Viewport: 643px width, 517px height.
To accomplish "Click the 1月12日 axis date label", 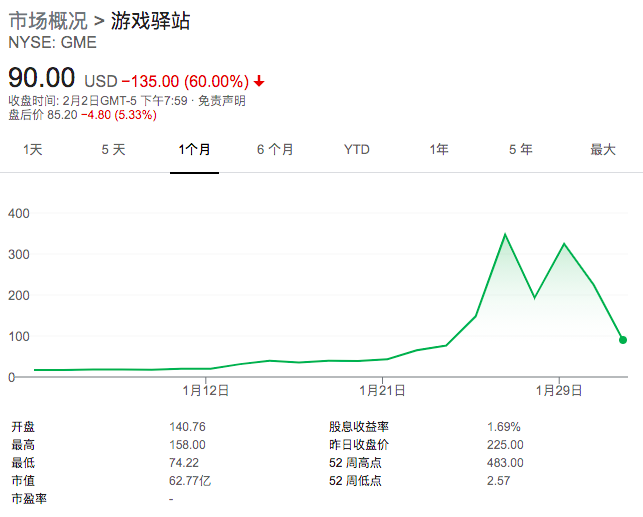I will (205, 390).
